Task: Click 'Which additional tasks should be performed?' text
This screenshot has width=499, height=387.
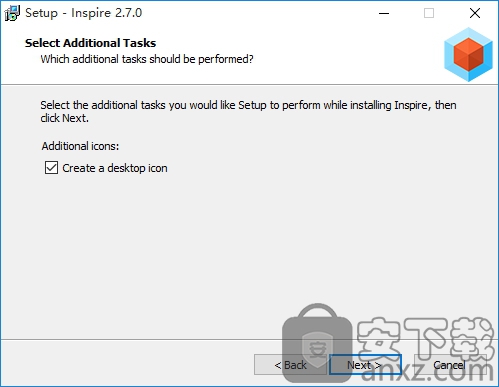Action: click(x=147, y=59)
